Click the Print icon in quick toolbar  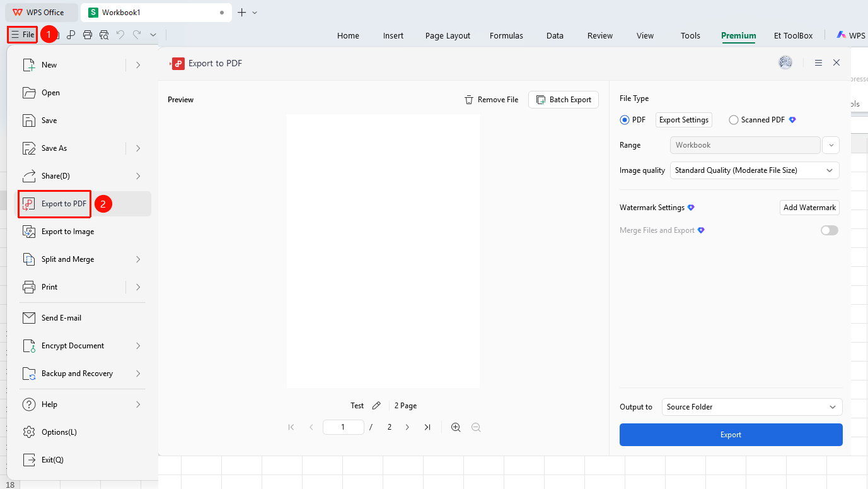[88, 35]
